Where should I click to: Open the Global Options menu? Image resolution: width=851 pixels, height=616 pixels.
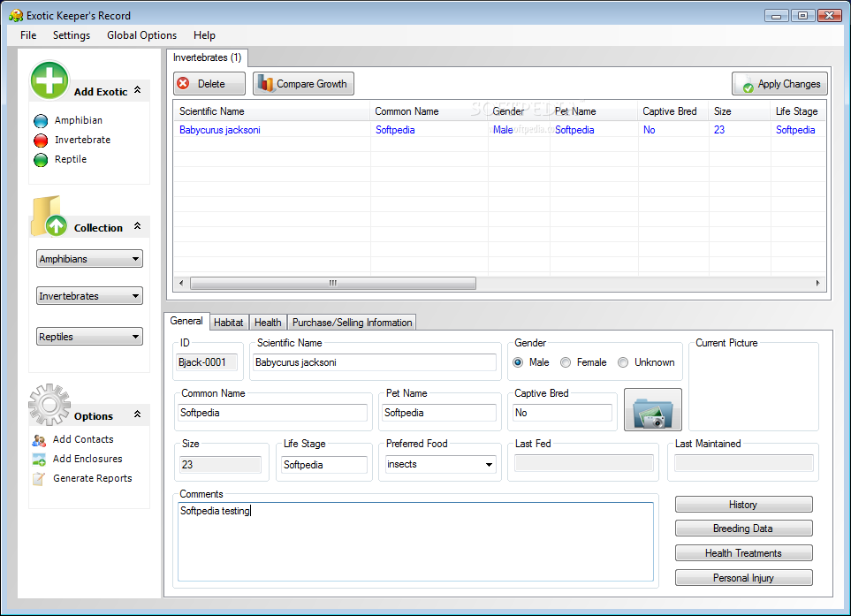tap(141, 35)
